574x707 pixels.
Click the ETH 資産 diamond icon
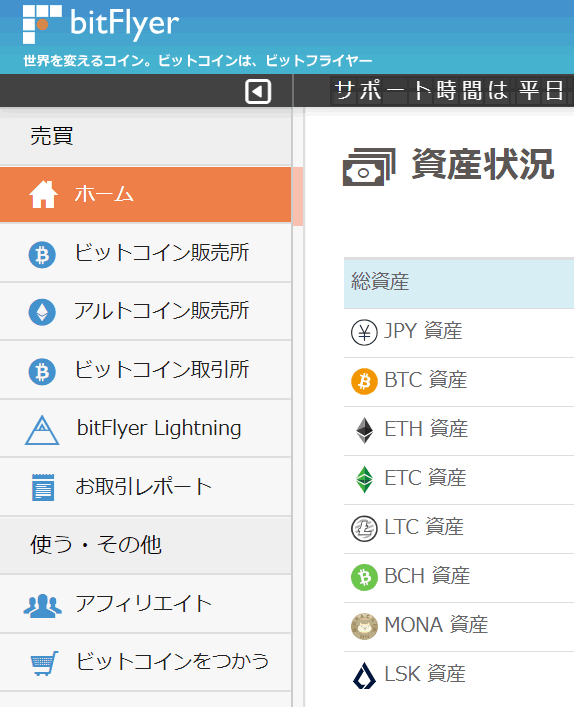pos(364,431)
